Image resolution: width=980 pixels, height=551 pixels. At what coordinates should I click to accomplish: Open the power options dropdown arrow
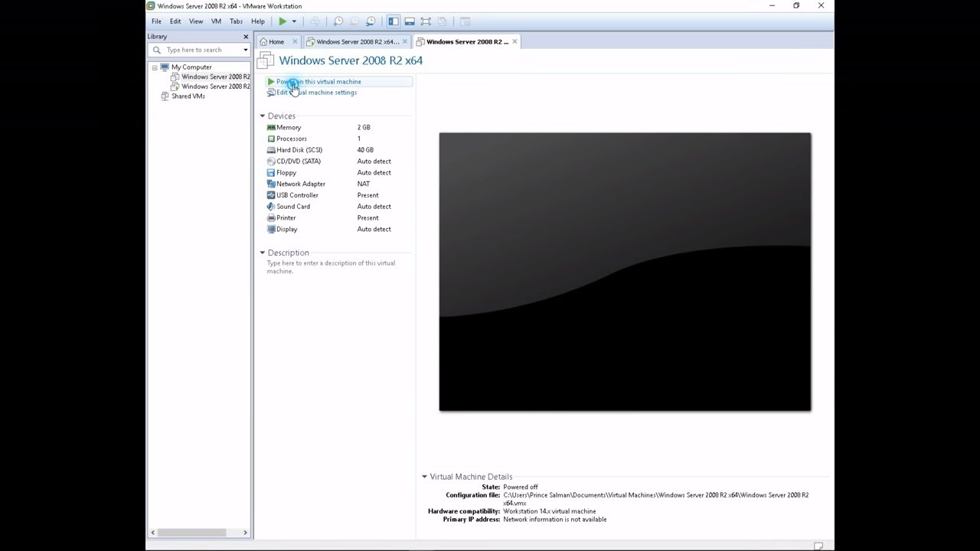[294, 21]
